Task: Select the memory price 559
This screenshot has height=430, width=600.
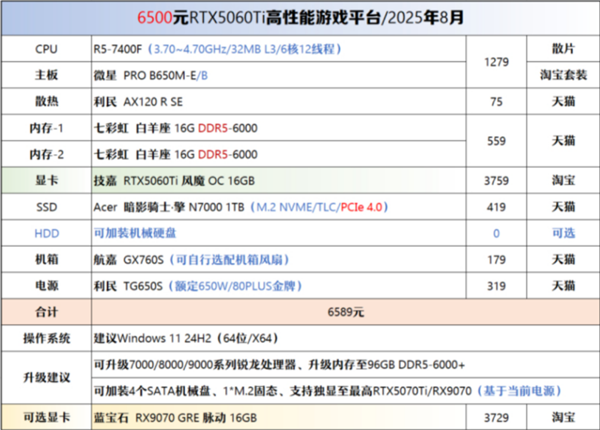Action: coord(496,141)
